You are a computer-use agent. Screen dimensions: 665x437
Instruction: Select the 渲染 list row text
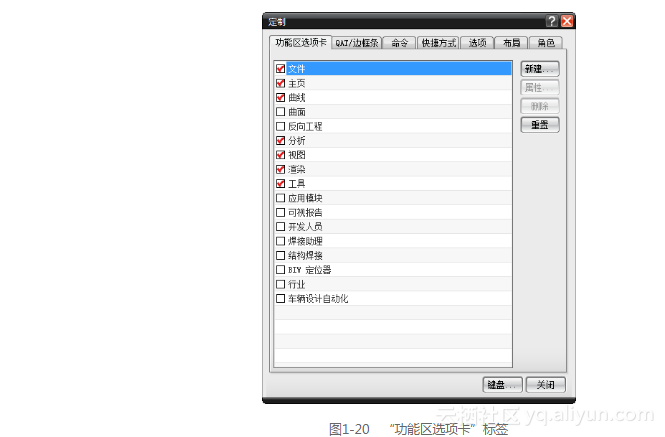(x=296, y=169)
